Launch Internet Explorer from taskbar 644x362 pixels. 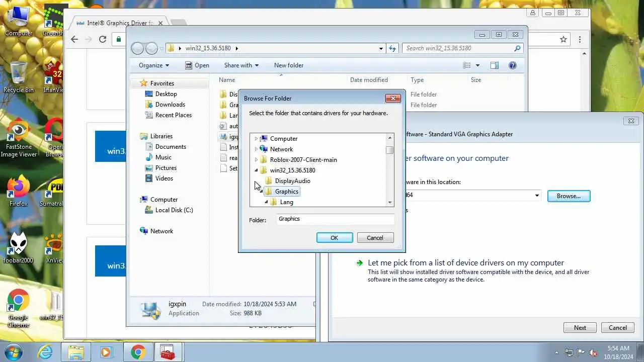pyautogui.click(x=45, y=351)
